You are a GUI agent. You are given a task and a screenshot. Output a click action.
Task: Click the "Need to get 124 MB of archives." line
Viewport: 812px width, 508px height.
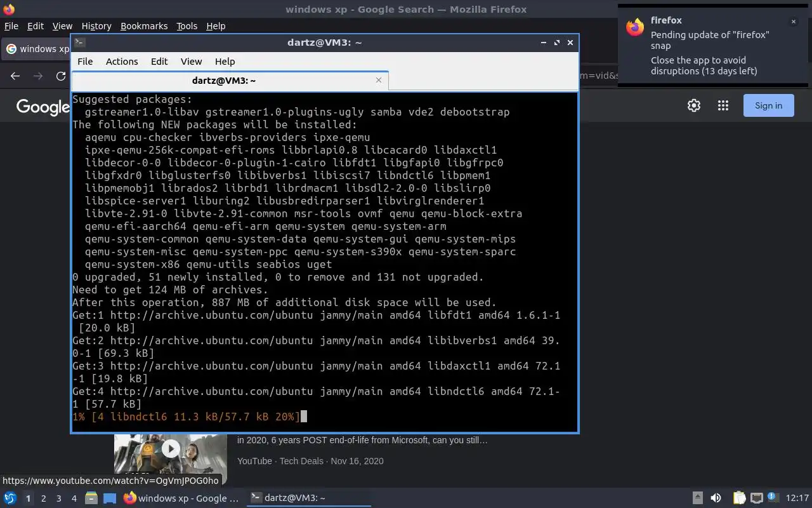click(x=170, y=290)
